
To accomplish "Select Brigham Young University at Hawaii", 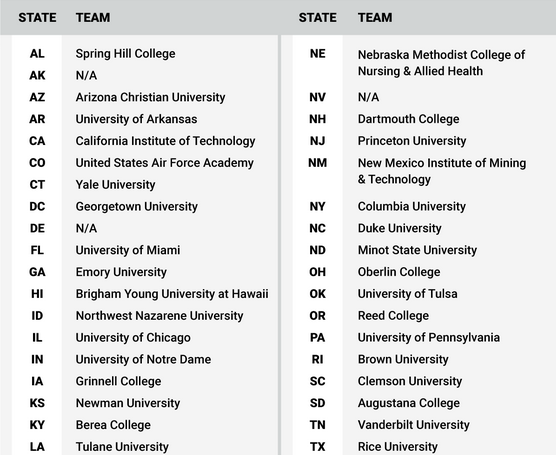I will click(x=172, y=294).
